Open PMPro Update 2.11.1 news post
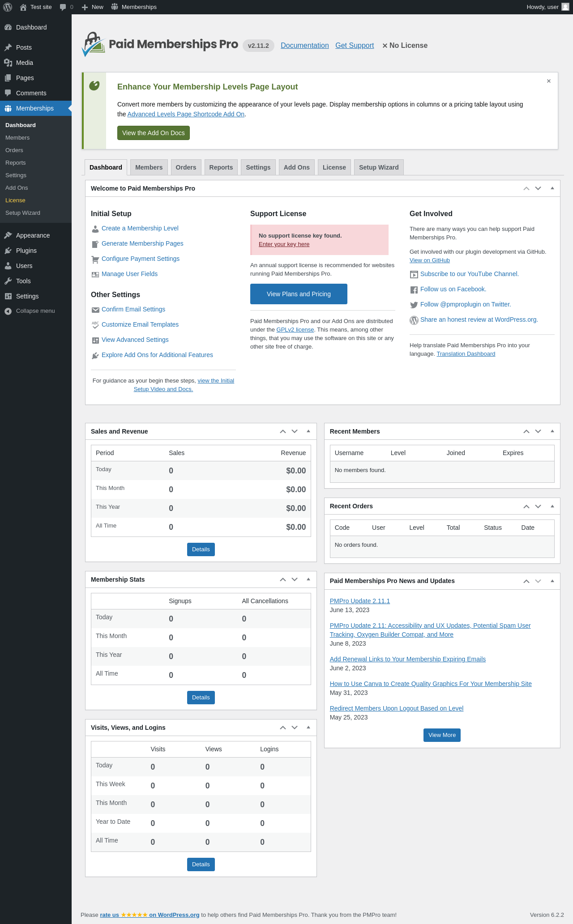 [x=360, y=601]
